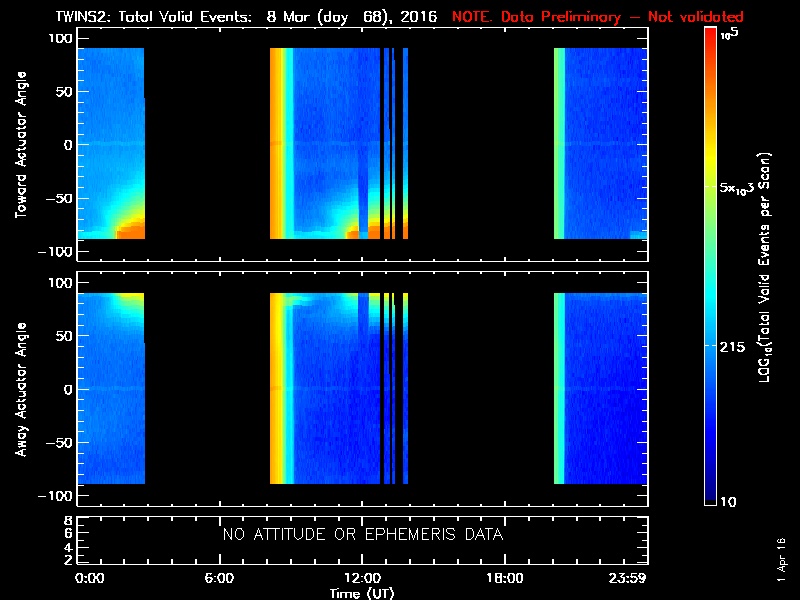The height and width of the screenshot is (600, 800).
Task: Click the 'LOG10(Total Valid Events per Scan)' colorbar title
Action: point(769,265)
